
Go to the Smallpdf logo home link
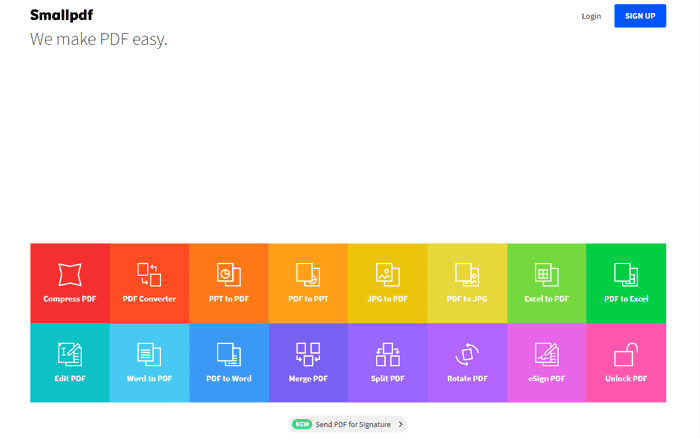[62, 15]
